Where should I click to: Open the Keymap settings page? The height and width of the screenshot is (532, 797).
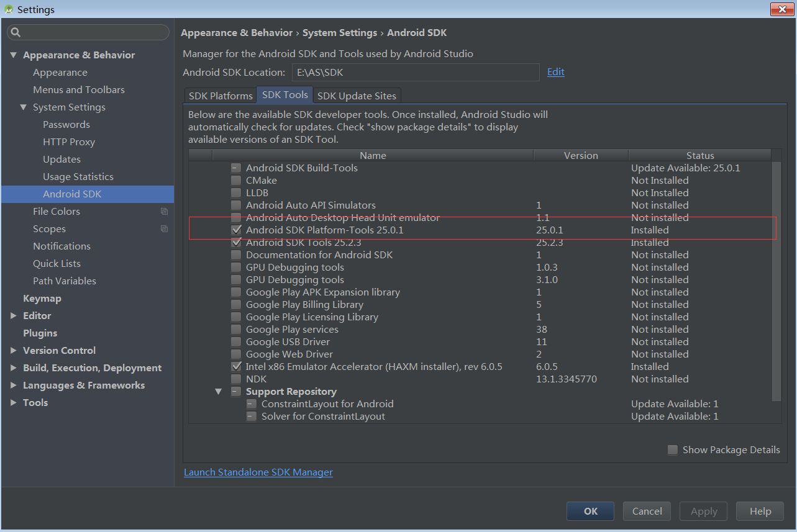[42, 299]
